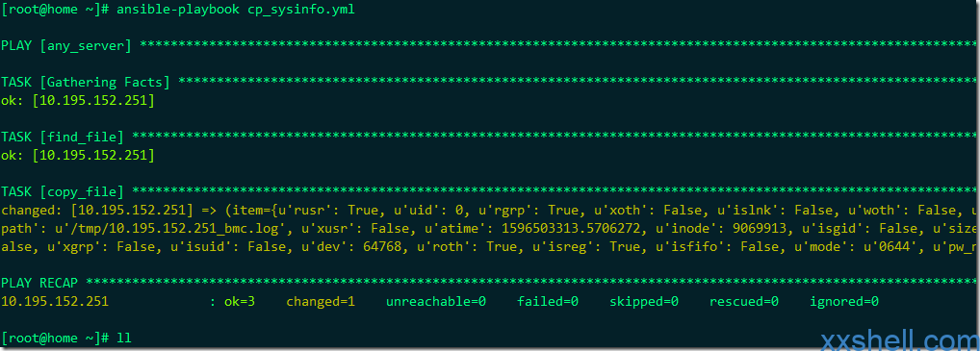
Task: Click the ignored=0 recap value
Action: (844, 302)
